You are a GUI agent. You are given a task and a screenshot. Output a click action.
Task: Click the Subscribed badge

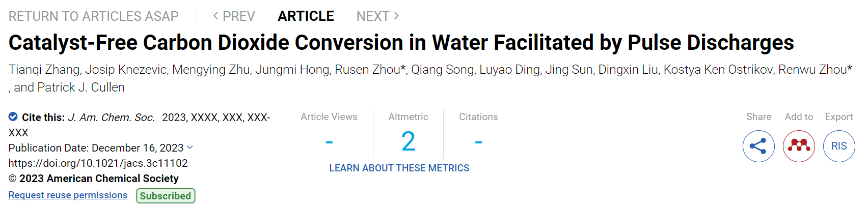pos(166,196)
